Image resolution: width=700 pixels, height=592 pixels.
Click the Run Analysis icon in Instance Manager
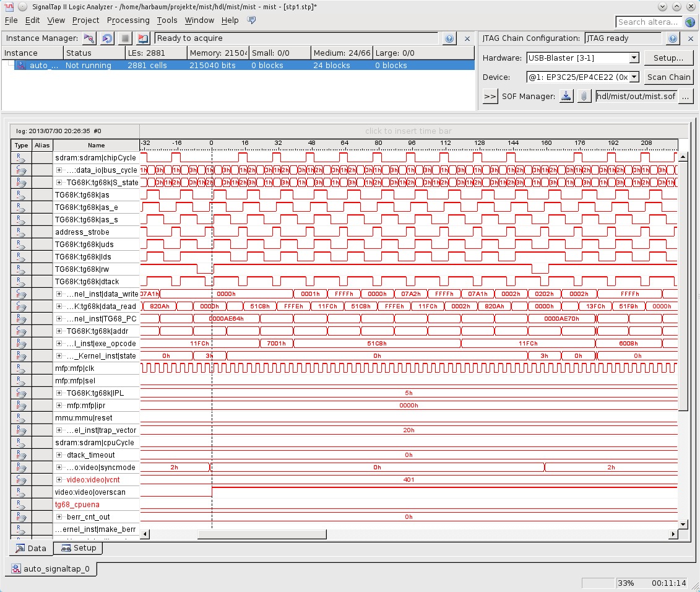point(89,38)
